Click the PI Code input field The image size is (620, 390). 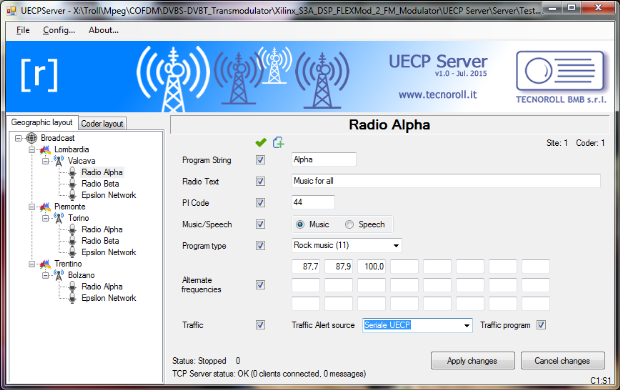click(313, 202)
